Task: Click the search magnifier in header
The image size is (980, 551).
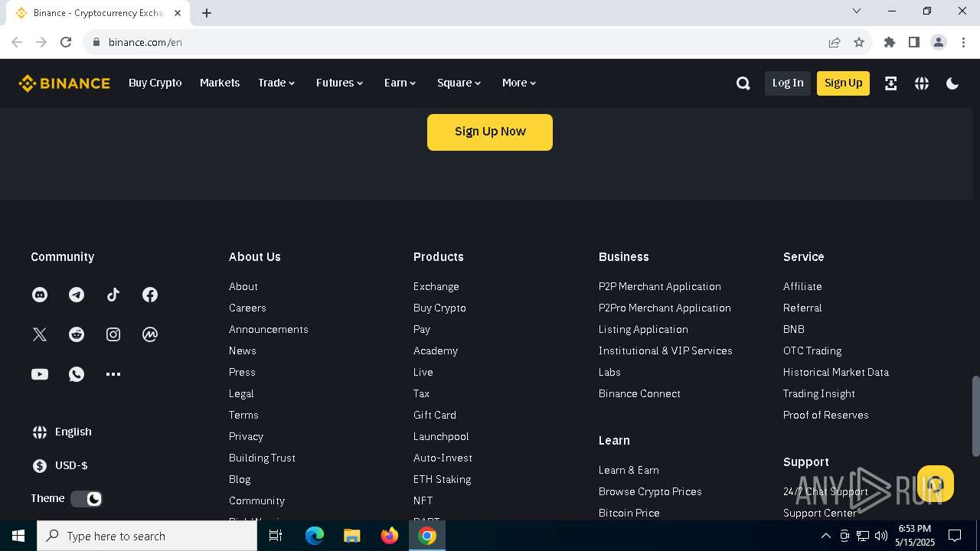Action: [x=743, y=83]
